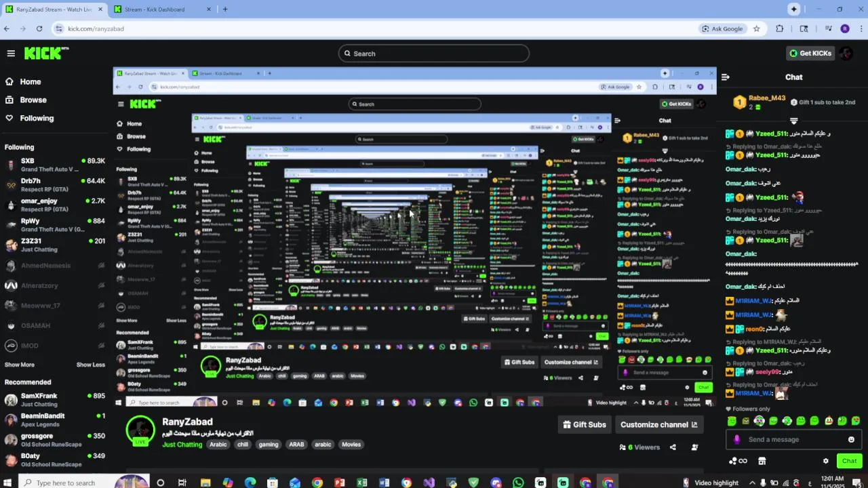Screen dimensions: 868x488
Task: Open Visual Studio from the taskbar
Action: click(429, 483)
